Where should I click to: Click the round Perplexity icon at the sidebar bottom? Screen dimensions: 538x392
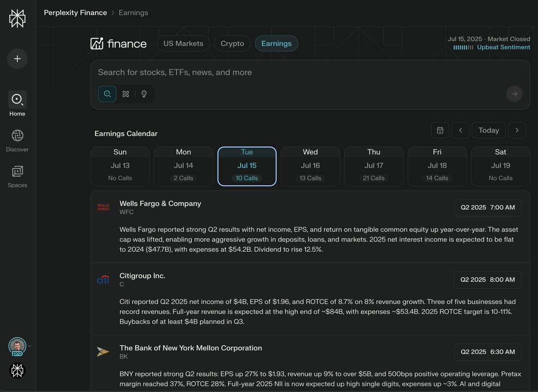click(17, 370)
